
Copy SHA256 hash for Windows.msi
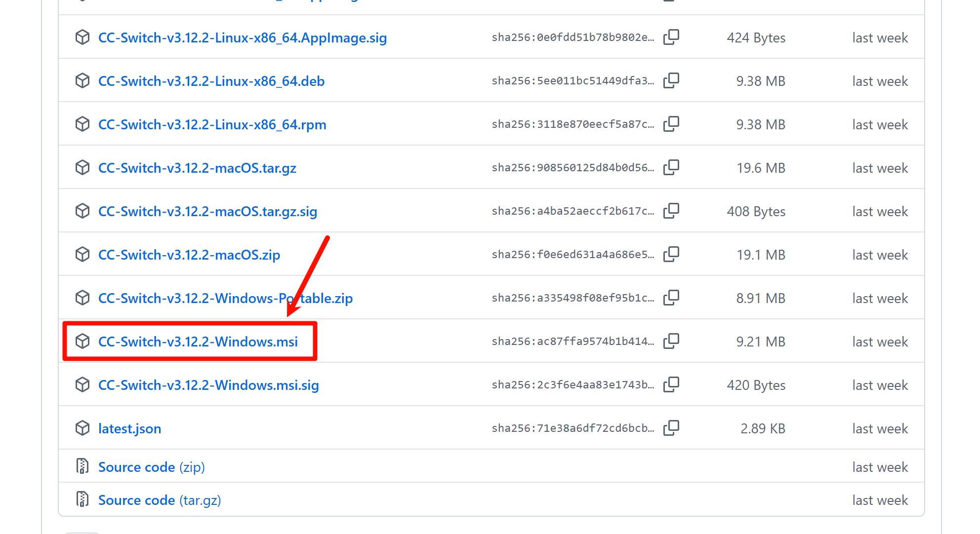click(x=671, y=342)
